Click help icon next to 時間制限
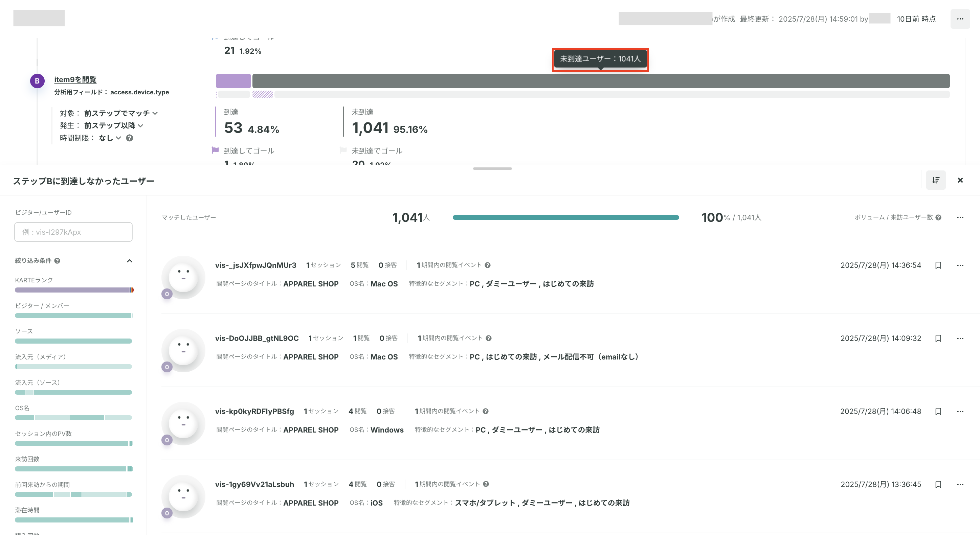This screenshot has height=535, width=980. [x=129, y=138]
